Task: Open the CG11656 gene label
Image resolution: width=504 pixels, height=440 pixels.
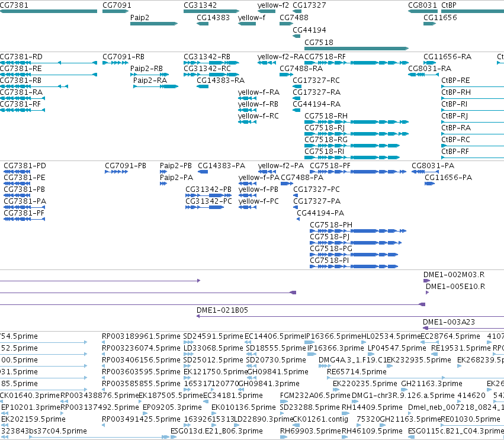Action: click(x=440, y=18)
